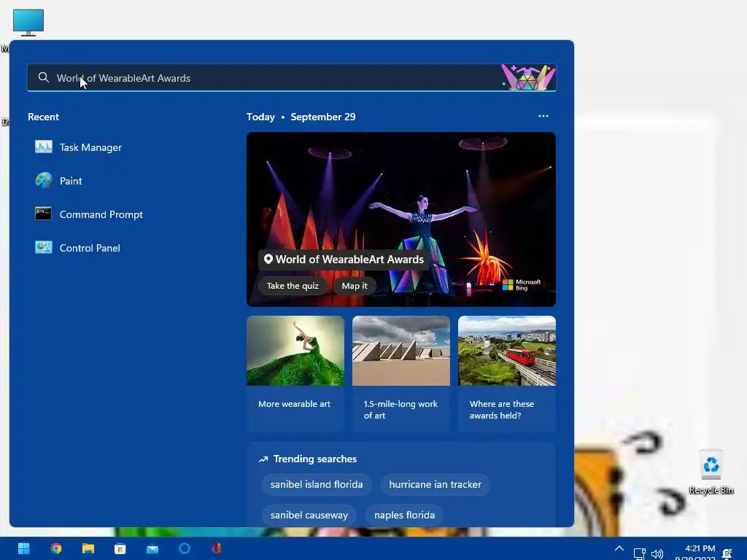Screen dimensions: 747x560
Task: Click the network icon in system tray
Action: 639,553
